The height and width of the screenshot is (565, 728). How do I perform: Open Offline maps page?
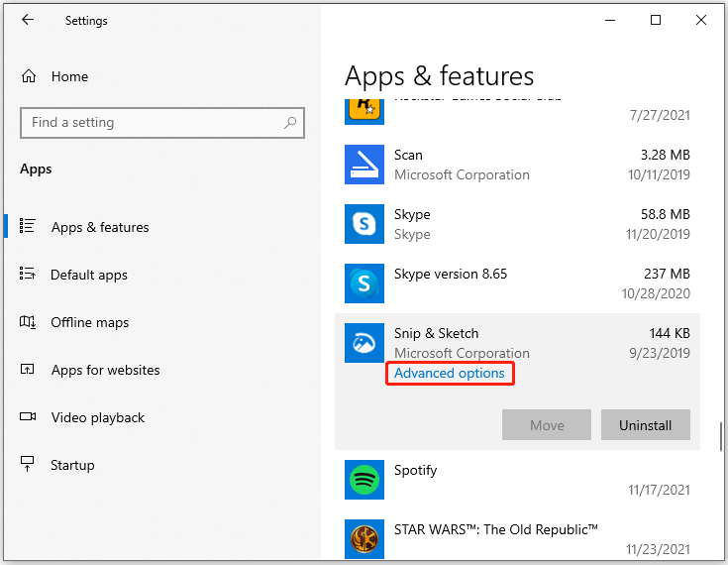(89, 322)
